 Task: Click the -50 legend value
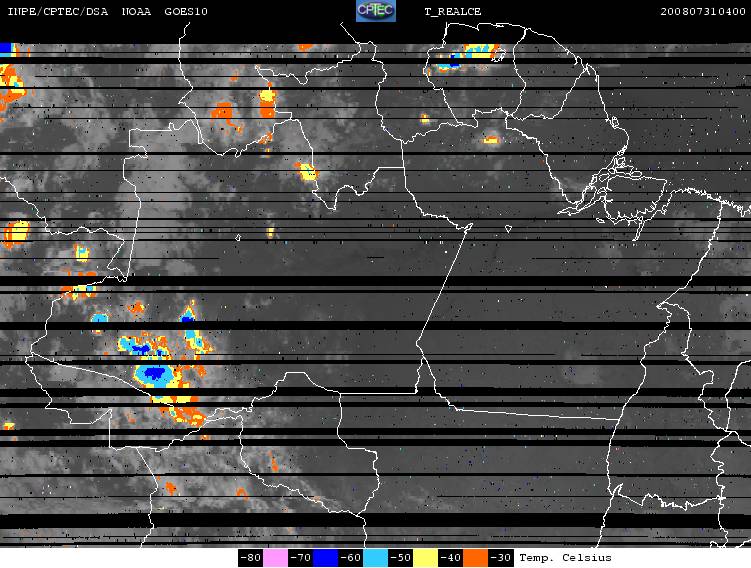click(x=400, y=558)
